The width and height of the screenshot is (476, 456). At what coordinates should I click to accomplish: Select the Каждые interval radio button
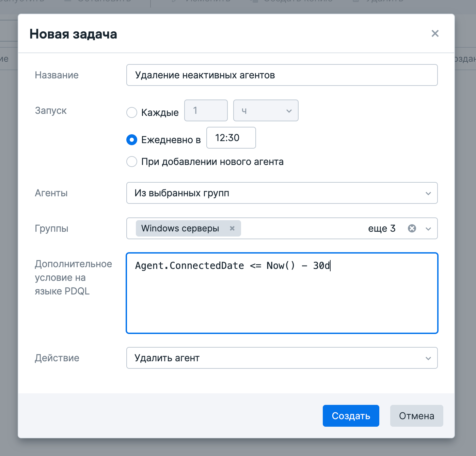coord(132,112)
